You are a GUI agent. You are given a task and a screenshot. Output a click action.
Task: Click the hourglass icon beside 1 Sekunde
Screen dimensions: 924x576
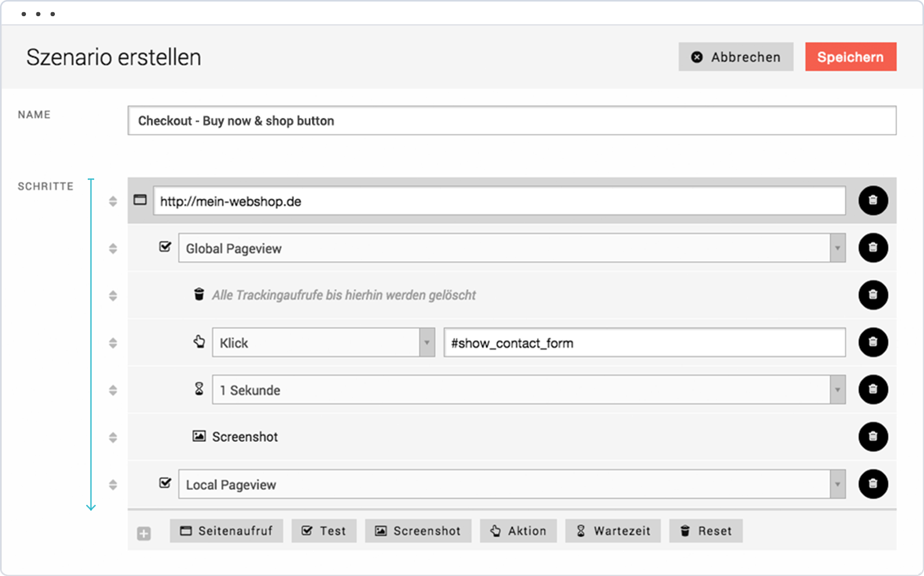(x=199, y=389)
